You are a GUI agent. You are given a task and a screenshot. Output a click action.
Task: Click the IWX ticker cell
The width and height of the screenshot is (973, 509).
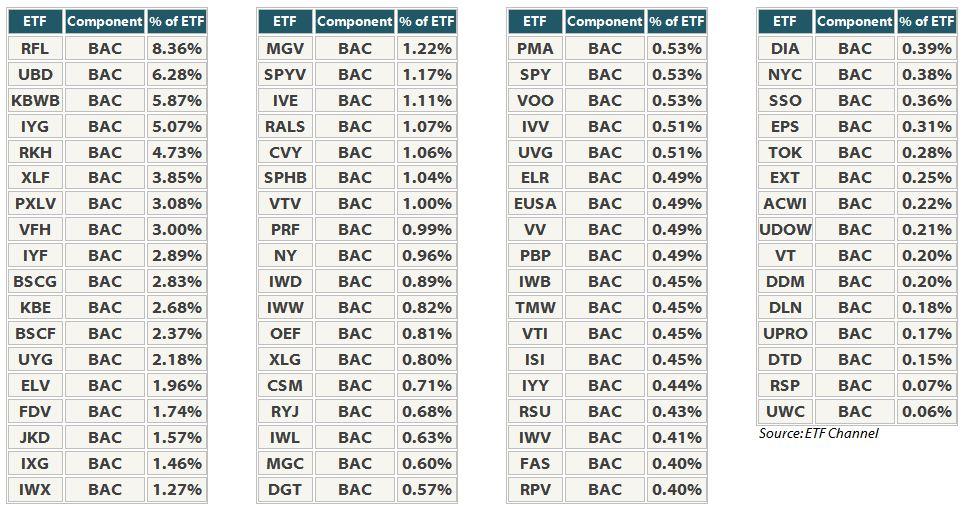coord(35,490)
